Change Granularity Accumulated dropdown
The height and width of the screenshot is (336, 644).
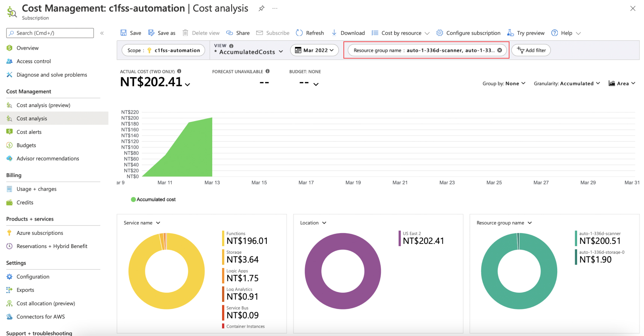pos(567,83)
